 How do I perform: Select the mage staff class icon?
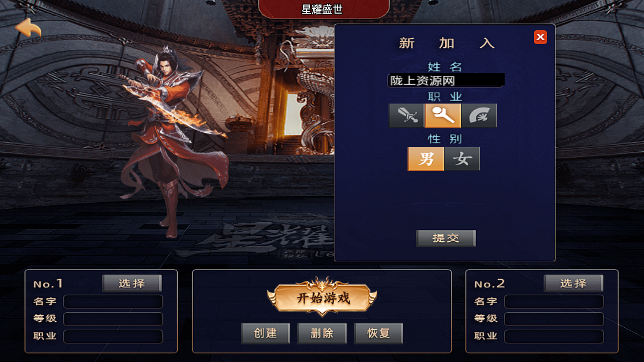[443, 116]
